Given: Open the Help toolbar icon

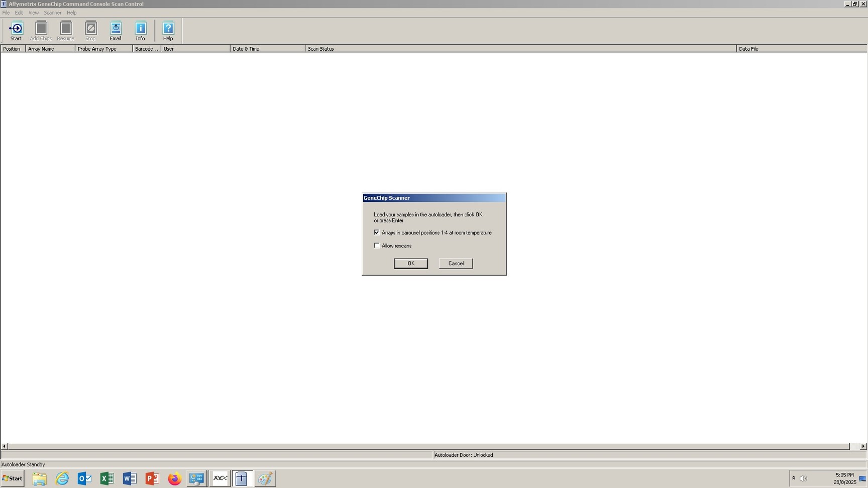Looking at the screenshot, I should point(168,31).
